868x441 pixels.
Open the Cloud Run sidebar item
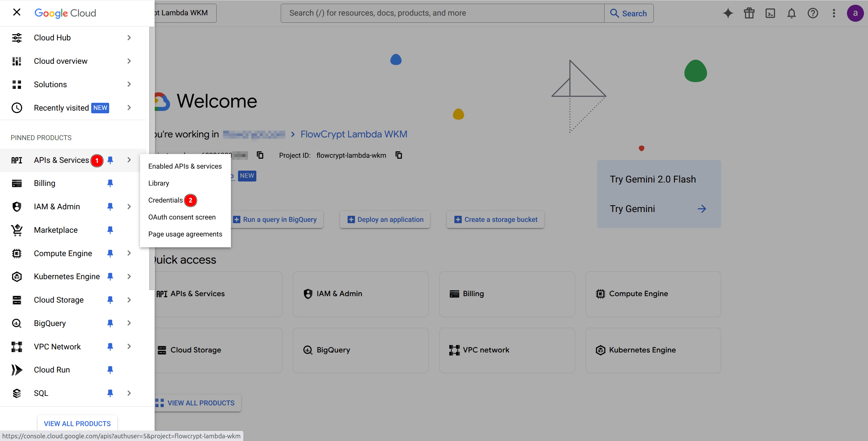pos(73,370)
